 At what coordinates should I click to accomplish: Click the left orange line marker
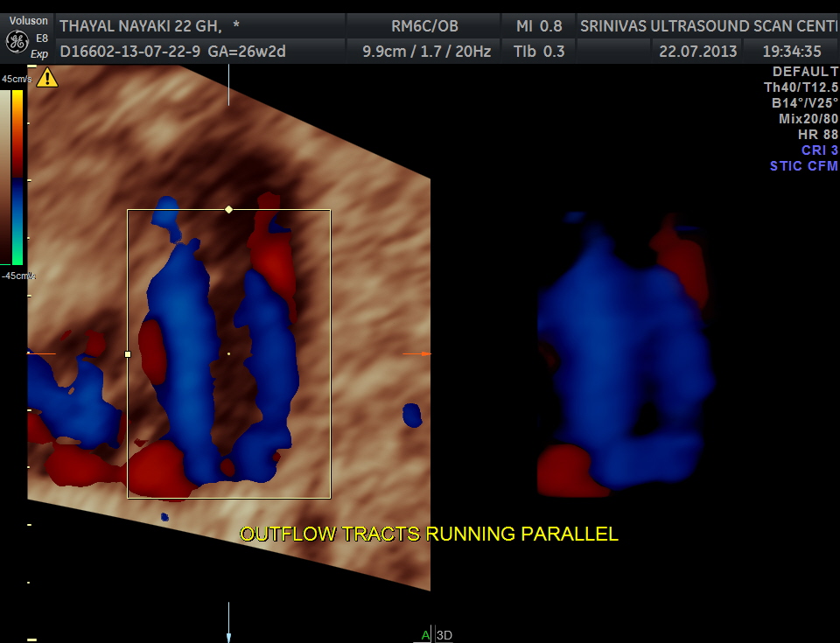pos(42,353)
